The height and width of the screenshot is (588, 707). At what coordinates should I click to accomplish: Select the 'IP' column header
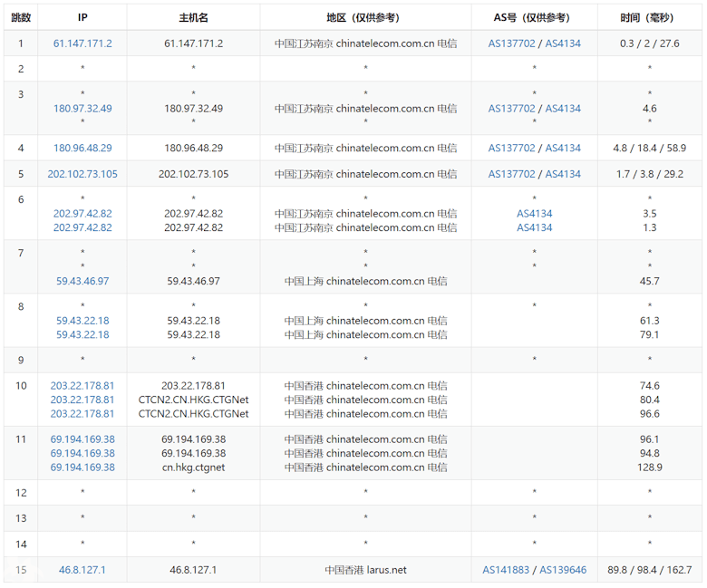(82, 17)
